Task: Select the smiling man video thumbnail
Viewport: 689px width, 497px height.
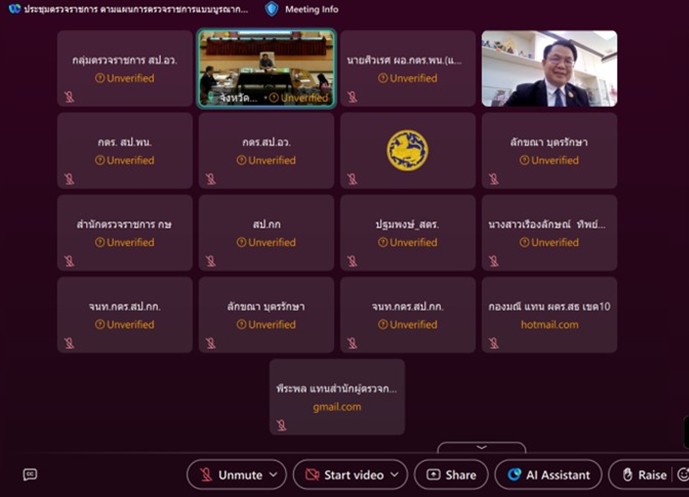Action: pos(549,69)
